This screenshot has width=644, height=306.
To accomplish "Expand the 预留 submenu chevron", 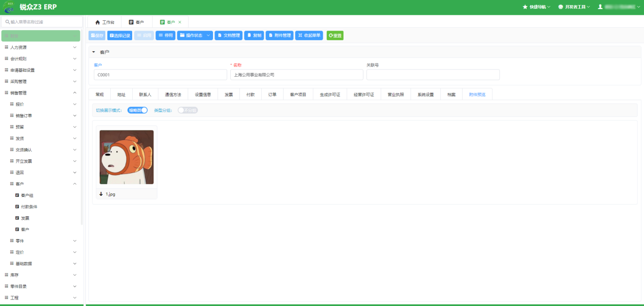I will coord(75,127).
